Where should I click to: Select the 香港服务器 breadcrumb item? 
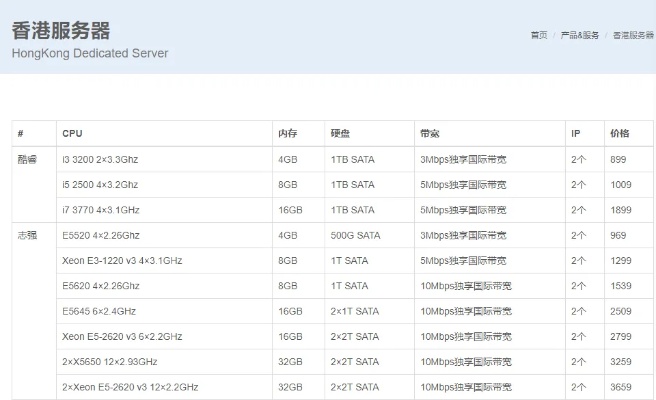click(x=633, y=35)
